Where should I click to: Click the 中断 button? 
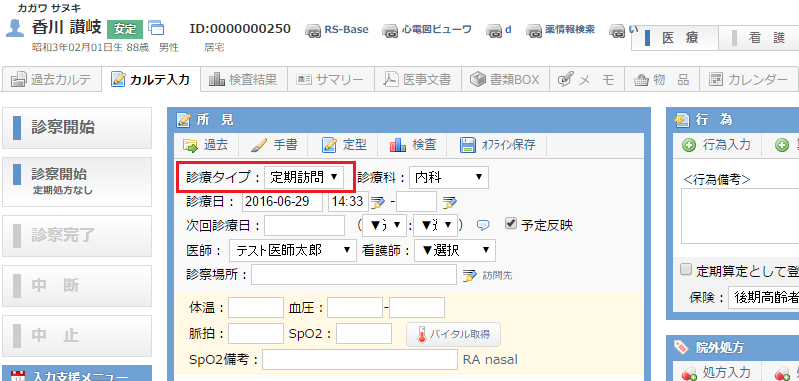[x=77, y=286]
